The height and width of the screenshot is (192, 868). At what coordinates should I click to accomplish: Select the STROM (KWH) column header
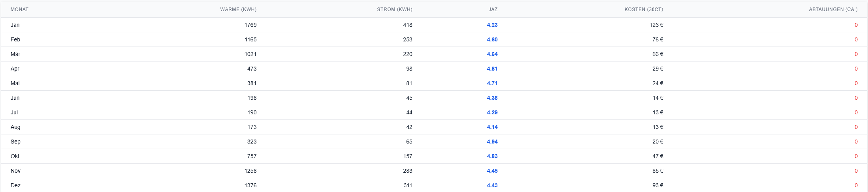click(x=394, y=9)
